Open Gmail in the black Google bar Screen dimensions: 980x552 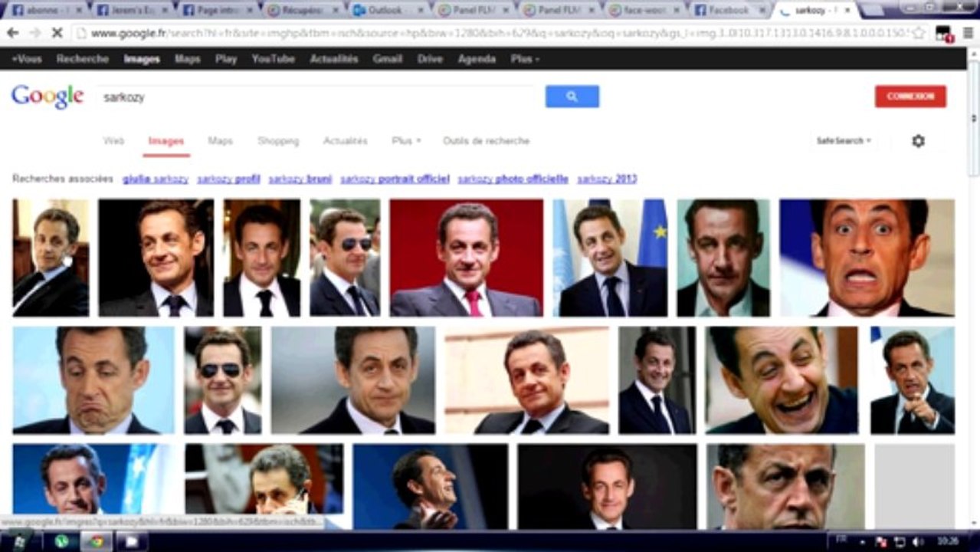(388, 59)
